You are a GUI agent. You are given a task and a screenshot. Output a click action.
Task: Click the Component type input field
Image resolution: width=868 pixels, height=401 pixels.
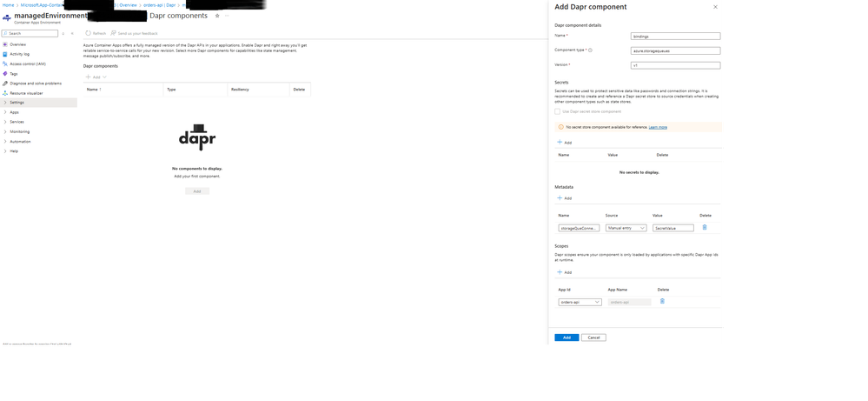click(x=675, y=50)
